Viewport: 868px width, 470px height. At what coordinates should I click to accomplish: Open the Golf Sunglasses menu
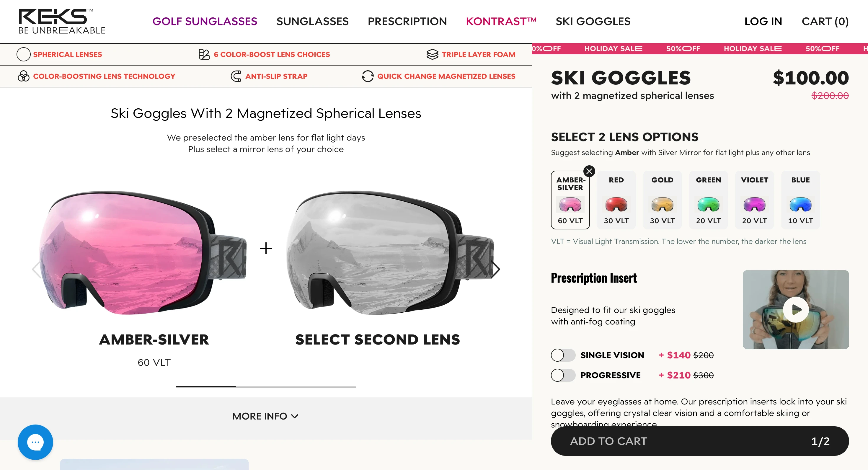click(x=205, y=21)
